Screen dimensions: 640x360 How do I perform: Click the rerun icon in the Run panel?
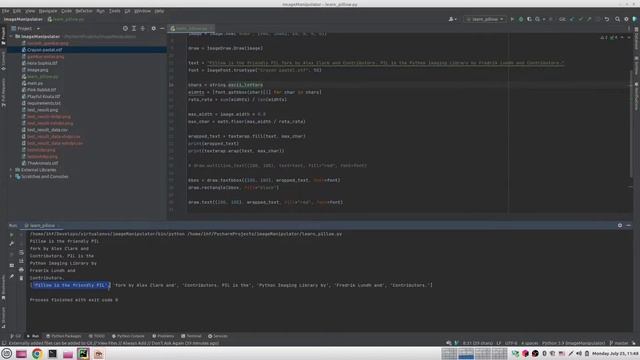(11, 234)
